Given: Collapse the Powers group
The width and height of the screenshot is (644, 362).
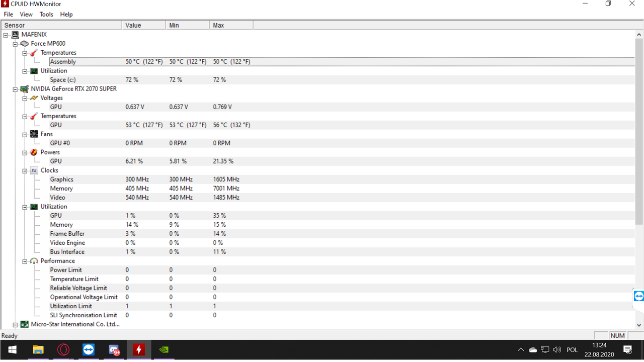Looking at the screenshot, I should click(x=24, y=152).
